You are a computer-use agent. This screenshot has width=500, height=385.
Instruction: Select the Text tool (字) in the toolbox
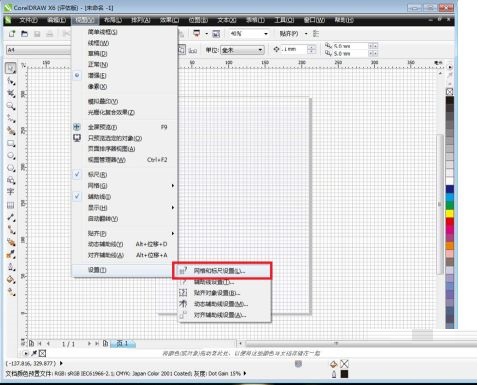click(11, 192)
